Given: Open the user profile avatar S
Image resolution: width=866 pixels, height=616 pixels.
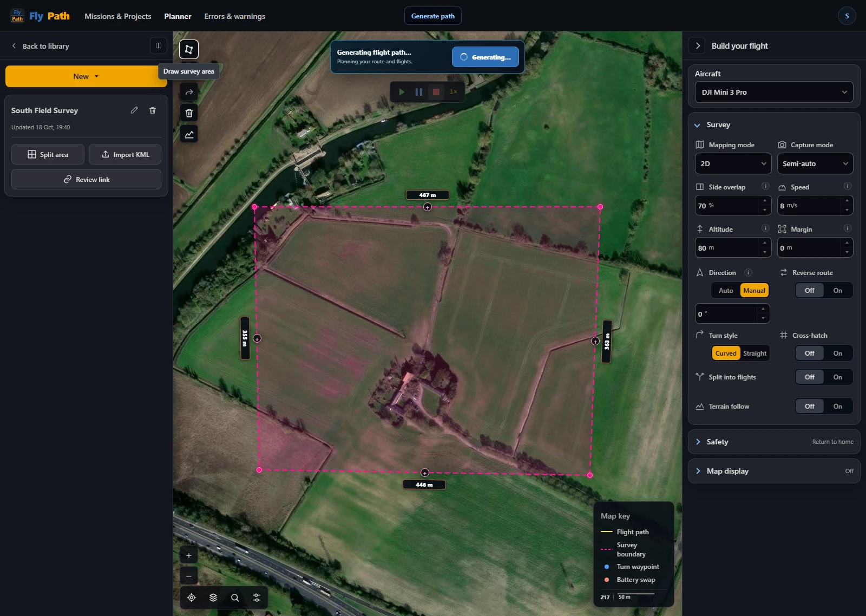Looking at the screenshot, I should (x=847, y=16).
